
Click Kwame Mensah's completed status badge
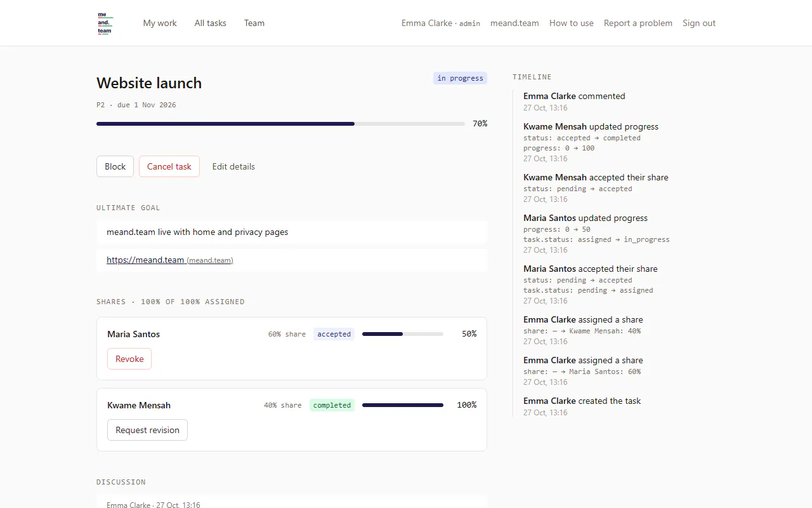tap(332, 405)
